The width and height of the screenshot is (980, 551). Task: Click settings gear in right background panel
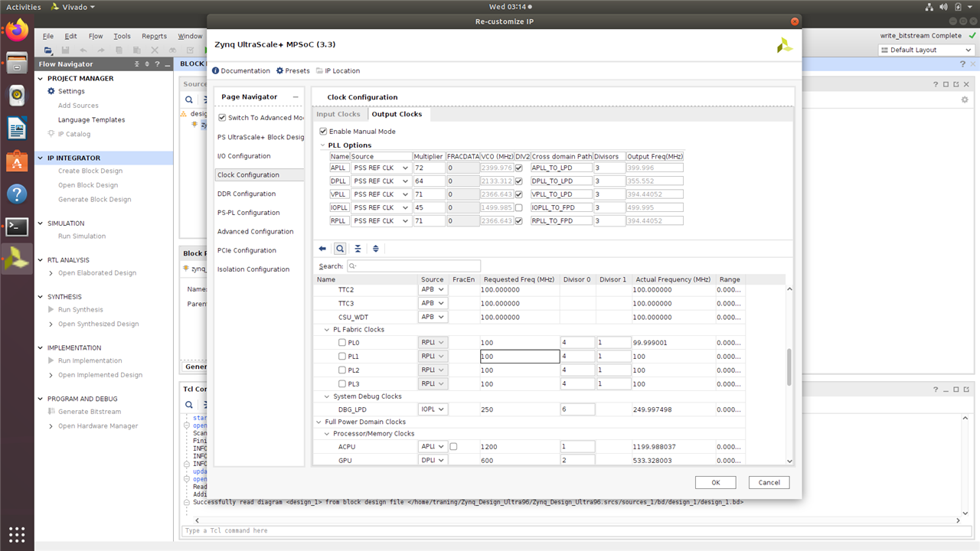point(965,99)
